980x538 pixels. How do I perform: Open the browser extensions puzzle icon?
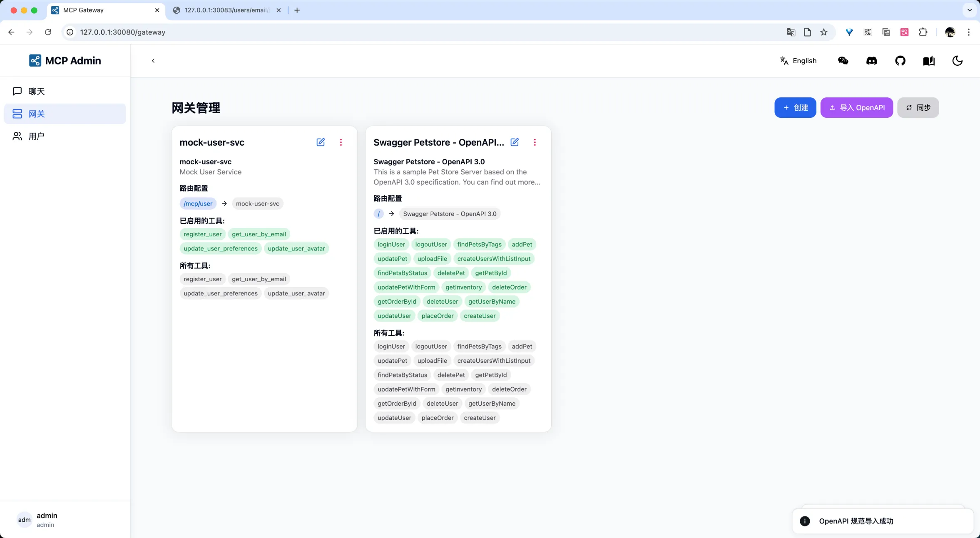coord(923,32)
